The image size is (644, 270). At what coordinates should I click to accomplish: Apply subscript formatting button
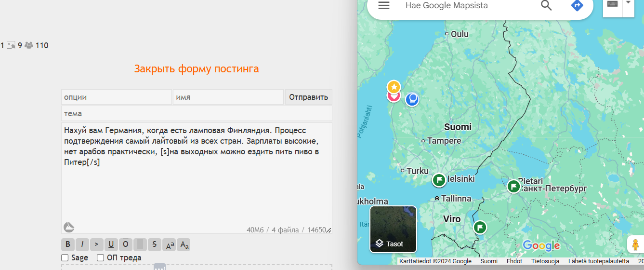pyautogui.click(x=184, y=244)
